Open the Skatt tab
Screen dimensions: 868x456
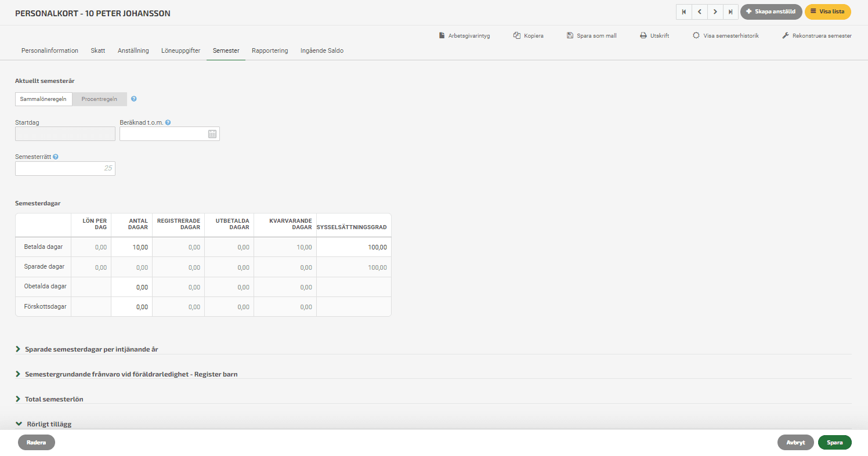(x=98, y=50)
